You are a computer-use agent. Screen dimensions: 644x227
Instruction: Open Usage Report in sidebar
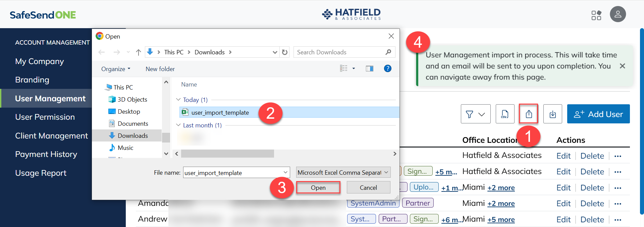coord(41,173)
